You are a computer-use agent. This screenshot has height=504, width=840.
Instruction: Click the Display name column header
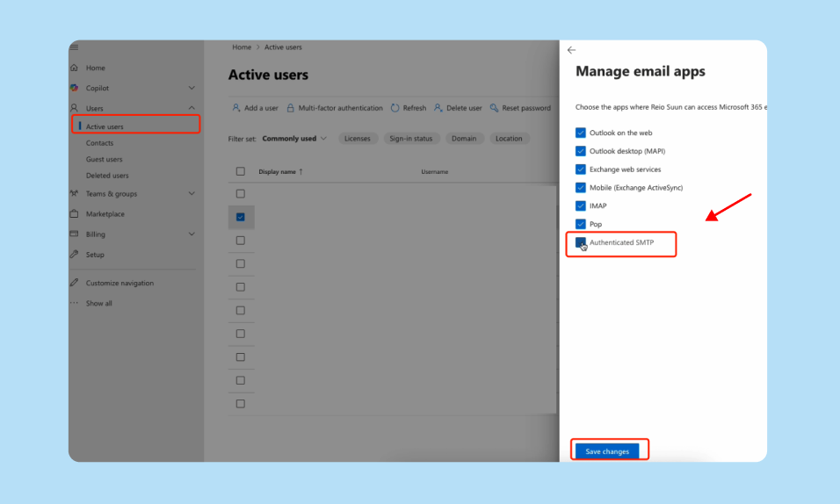coord(277,171)
